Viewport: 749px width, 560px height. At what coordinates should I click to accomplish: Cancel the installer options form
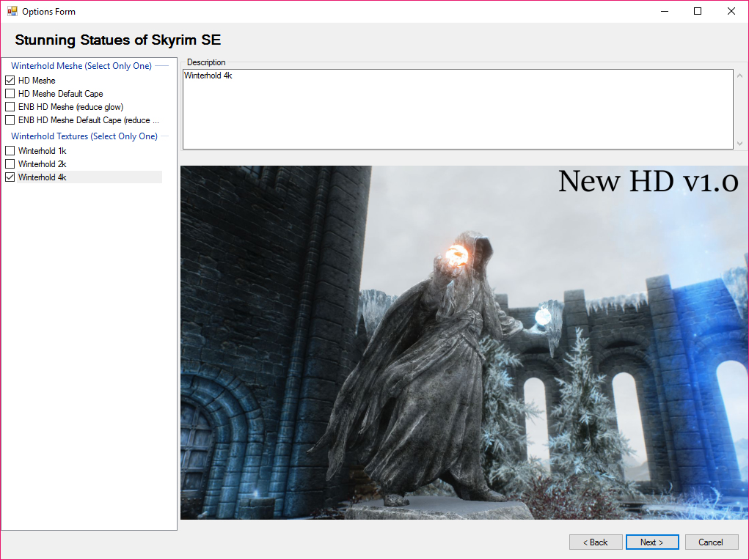(x=712, y=542)
